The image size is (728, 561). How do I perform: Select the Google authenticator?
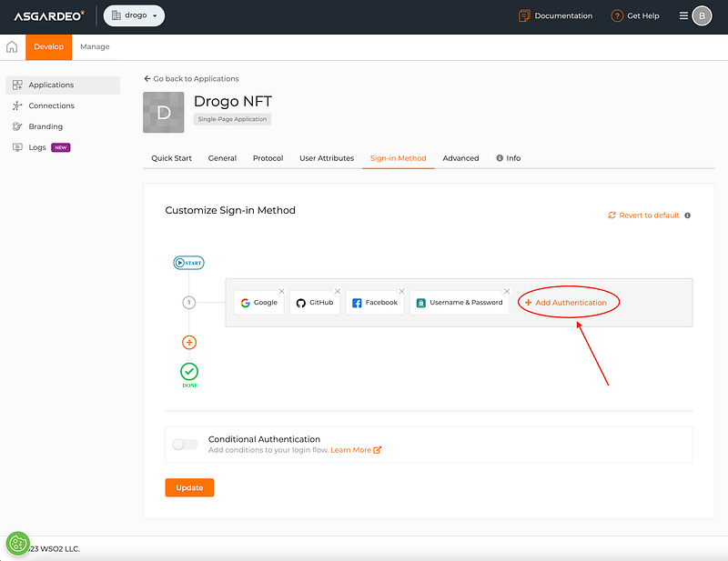259,303
